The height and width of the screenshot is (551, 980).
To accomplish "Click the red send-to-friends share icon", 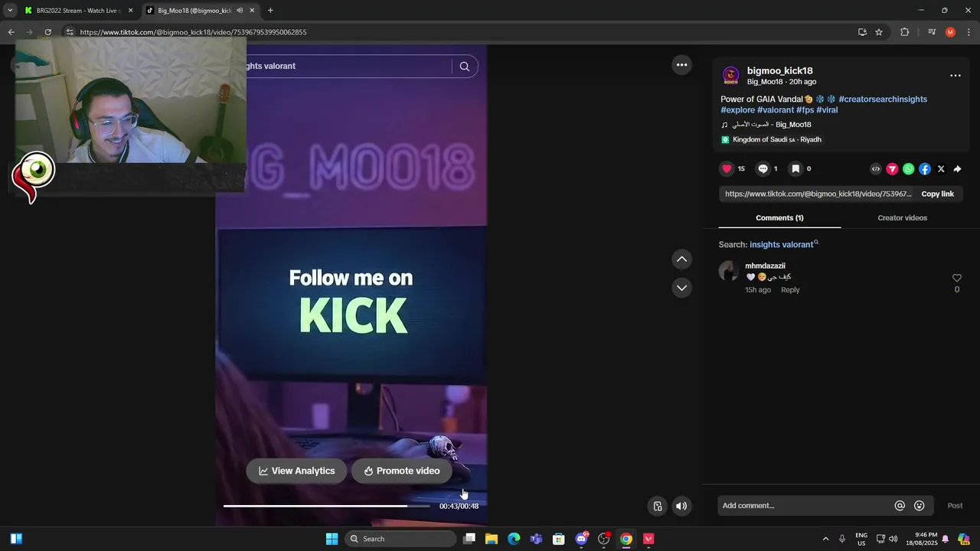I will coord(892,169).
